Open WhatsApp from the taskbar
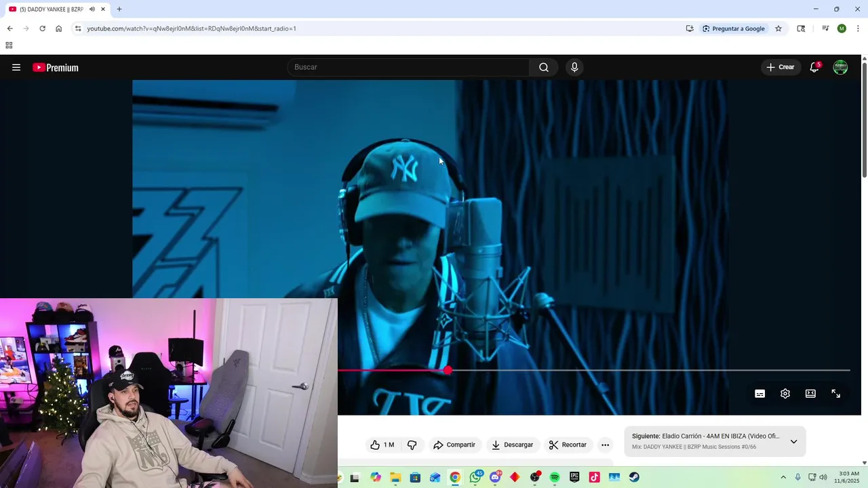The width and height of the screenshot is (868, 488). tap(475, 478)
